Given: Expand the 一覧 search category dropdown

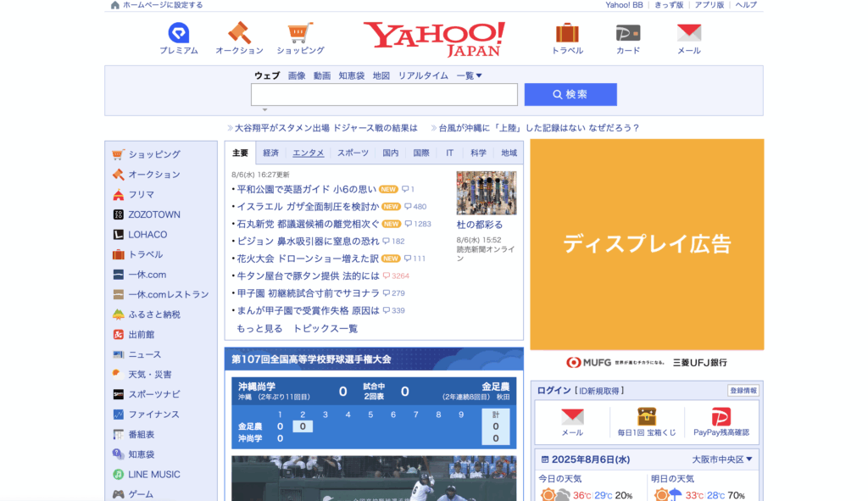Looking at the screenshot, I should tap(469, 75).
